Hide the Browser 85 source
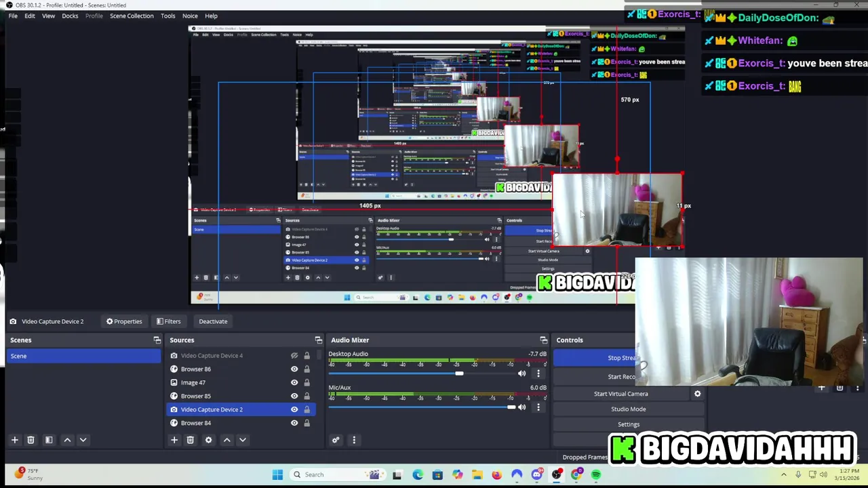This screenshot has height=488, width=868. pyautogui.click(x=294, y=396)
